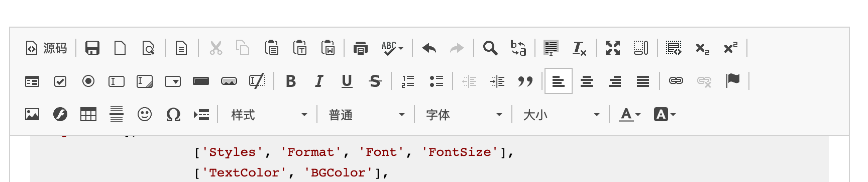Maximize the editor
The image size is (868, 182).
coord(613,48)
